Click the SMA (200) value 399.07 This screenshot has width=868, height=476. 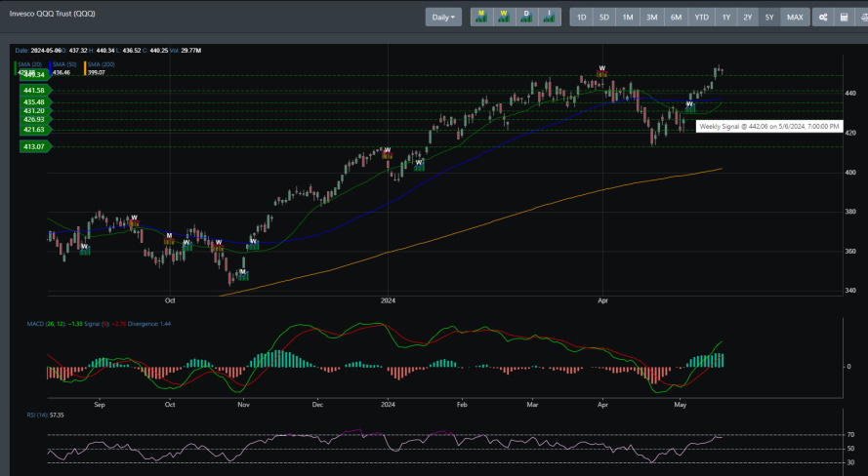point(97,72)
